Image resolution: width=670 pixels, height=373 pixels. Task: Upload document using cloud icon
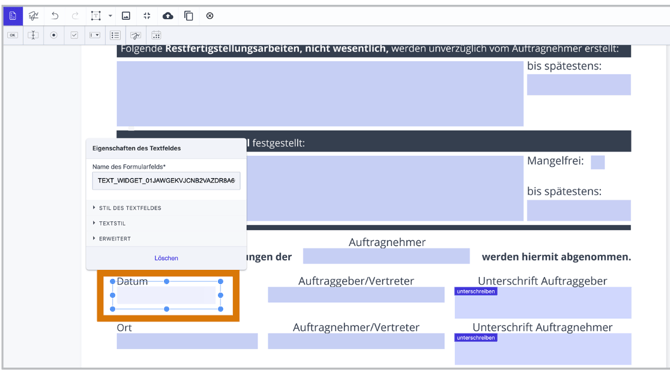(x=168, y=16)
